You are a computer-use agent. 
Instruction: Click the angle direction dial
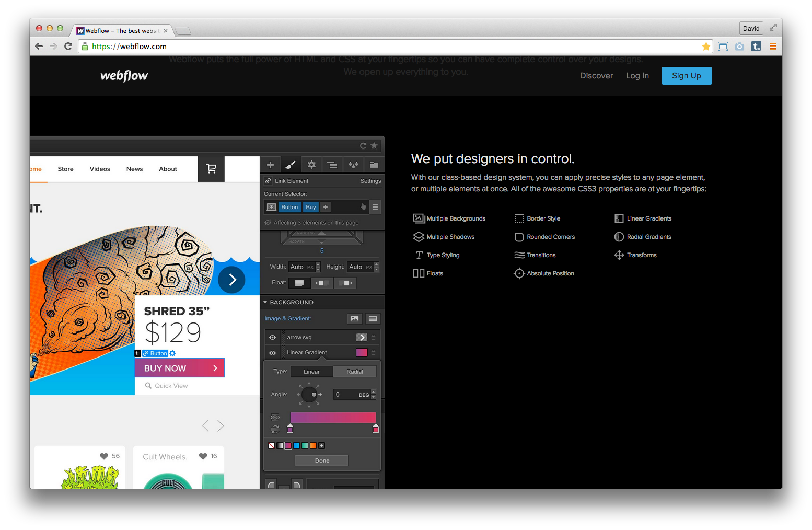(309, 394)
